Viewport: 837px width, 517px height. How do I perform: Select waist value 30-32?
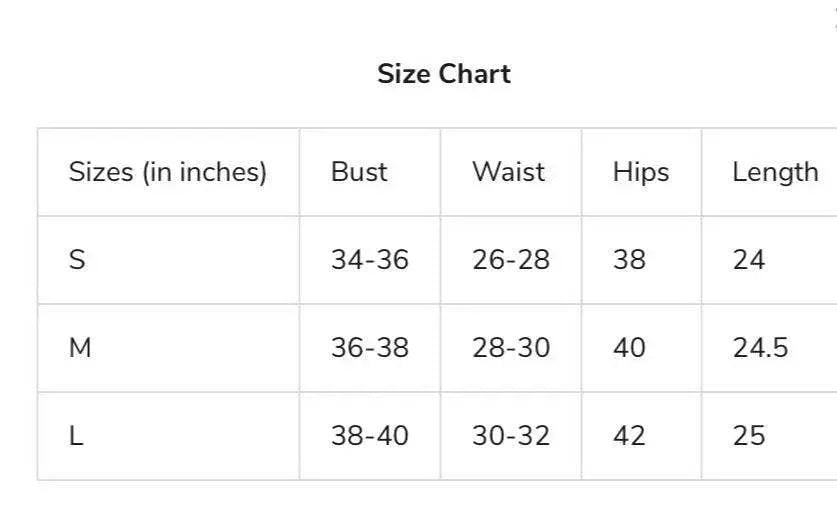(x=511, y=436)
